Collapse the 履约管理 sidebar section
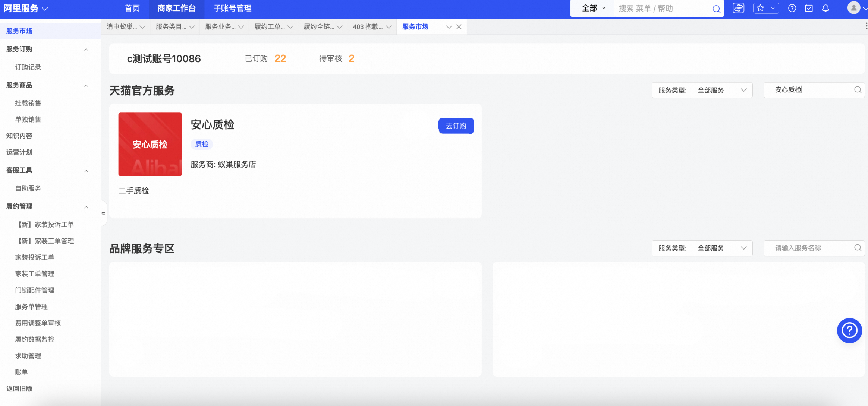Viewport: 868px width, 406px height. point(86,207)
